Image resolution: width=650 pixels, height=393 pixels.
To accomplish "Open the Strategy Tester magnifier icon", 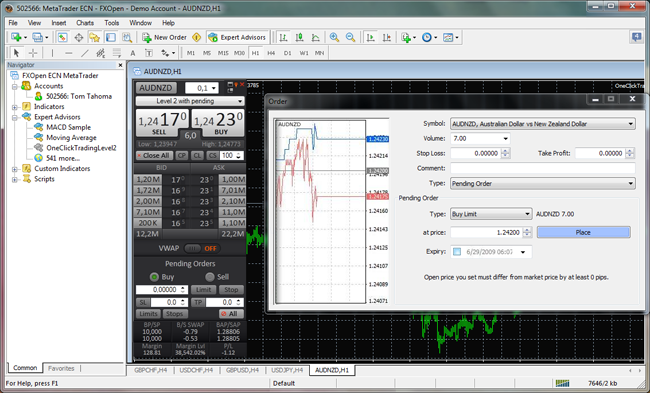I will pyautogui.click(x=127, y=37).
